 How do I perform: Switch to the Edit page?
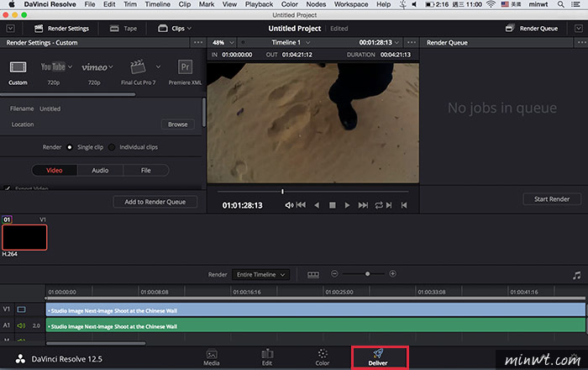pyautogui.click(x=267, y=357)
